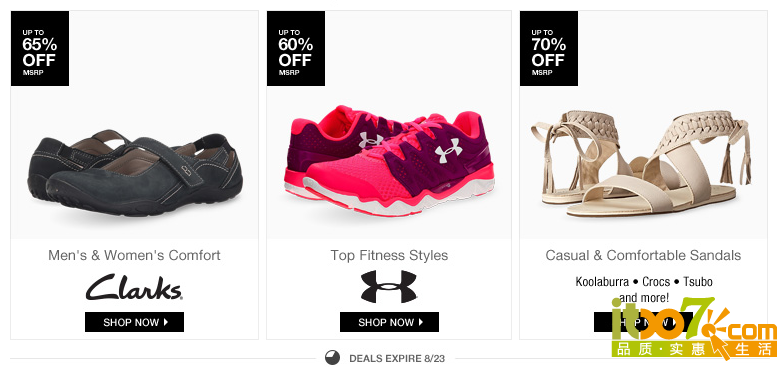Click the it007.com watermark logo
782x367 pixels.
point(694,327)
